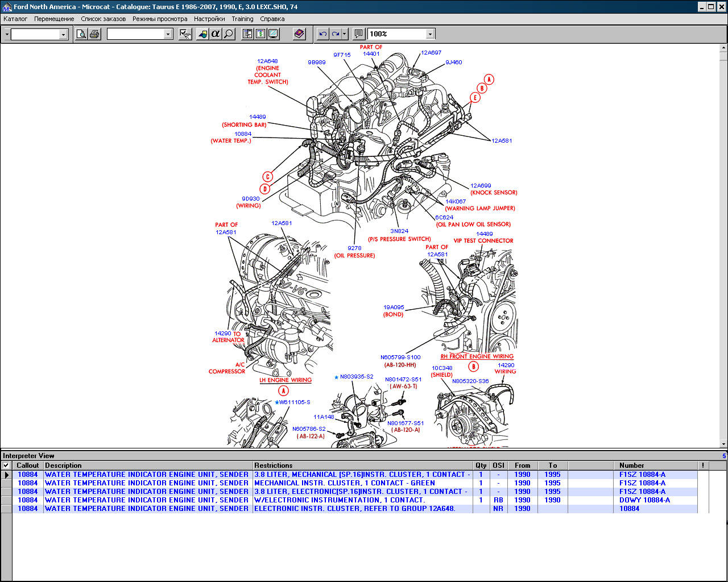
Task: Click the speech bubble notes icon
Action: tap(358, 34)
